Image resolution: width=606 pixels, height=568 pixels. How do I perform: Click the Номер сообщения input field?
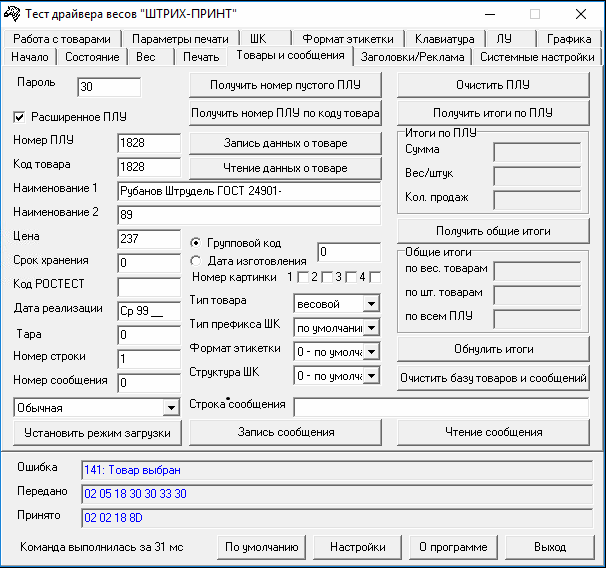(149, 383)
